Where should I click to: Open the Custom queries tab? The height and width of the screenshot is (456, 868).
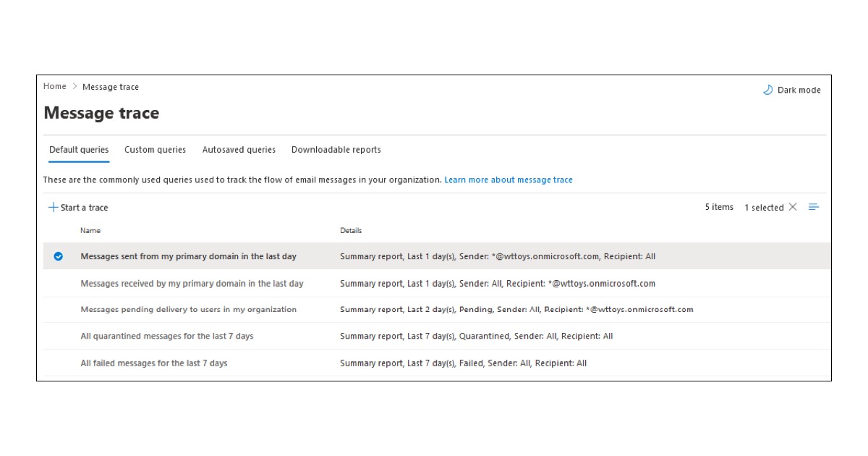155,150
